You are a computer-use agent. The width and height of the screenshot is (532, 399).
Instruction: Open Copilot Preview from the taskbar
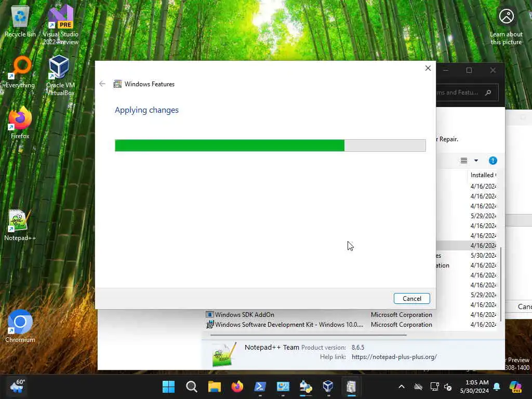click(515, 387)
